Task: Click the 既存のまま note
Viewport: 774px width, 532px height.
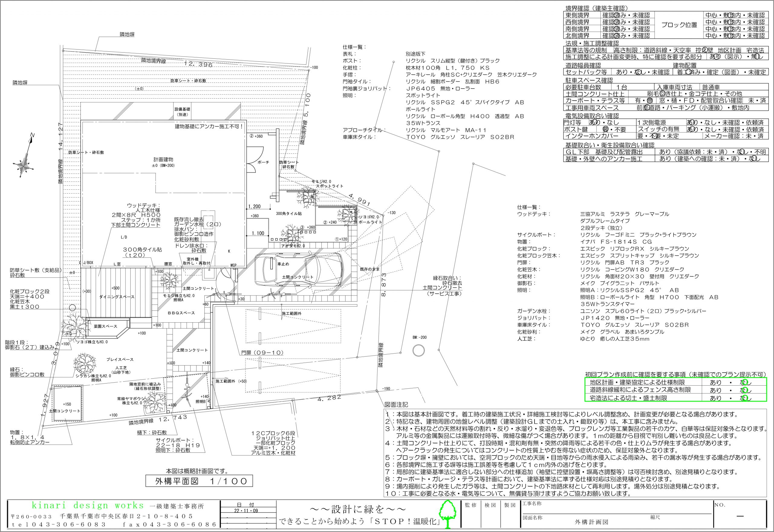Action: pyautogui.click(x=370, y=269)
